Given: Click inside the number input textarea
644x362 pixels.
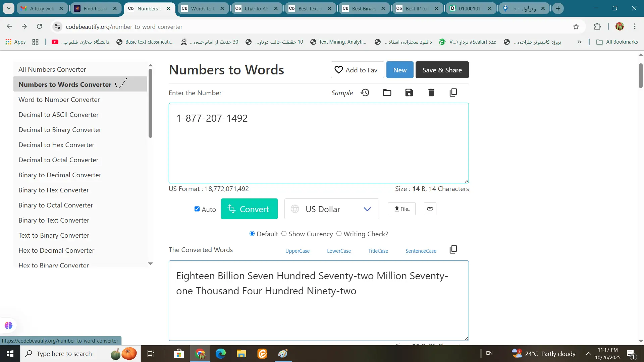Looking at the screenshot, I should tap(318, 147).
